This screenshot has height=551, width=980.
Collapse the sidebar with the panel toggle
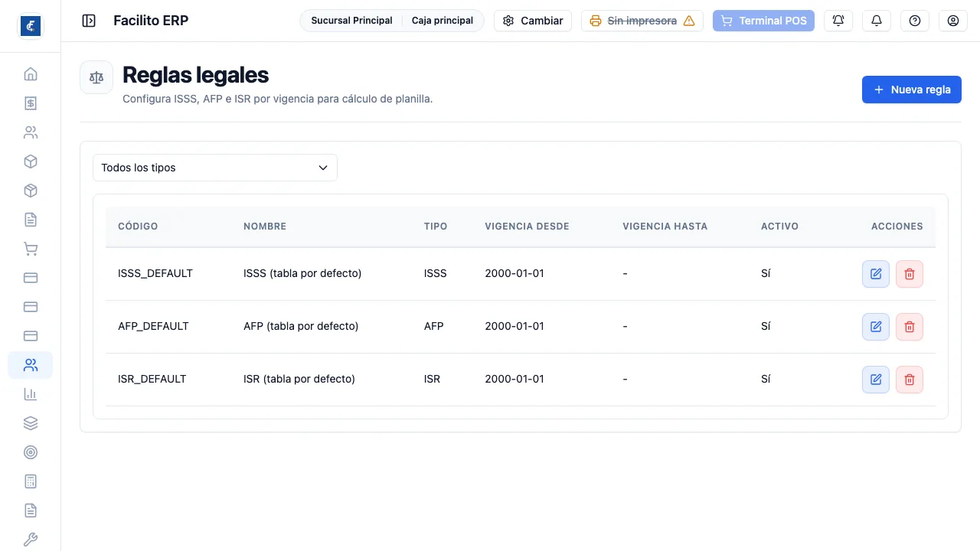coord(89,21)
